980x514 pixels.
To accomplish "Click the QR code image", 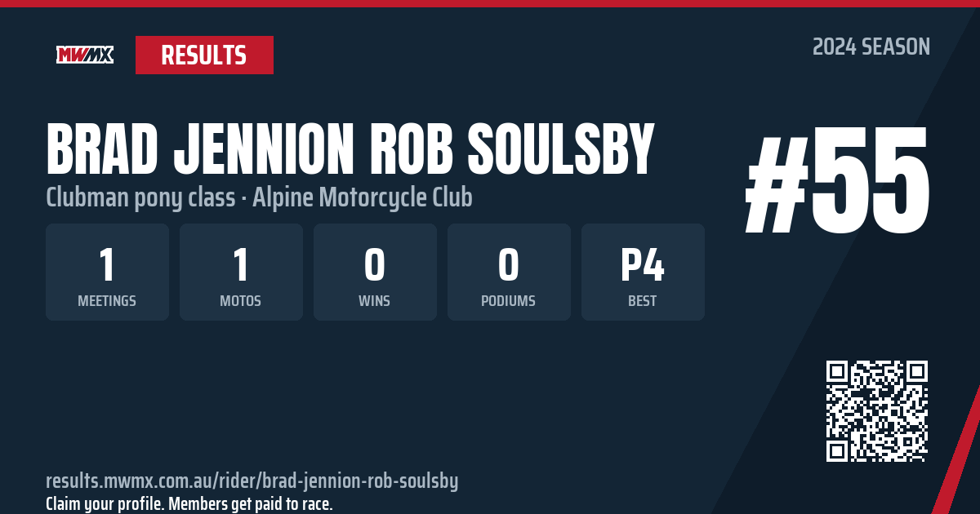I will pos(877,411).
